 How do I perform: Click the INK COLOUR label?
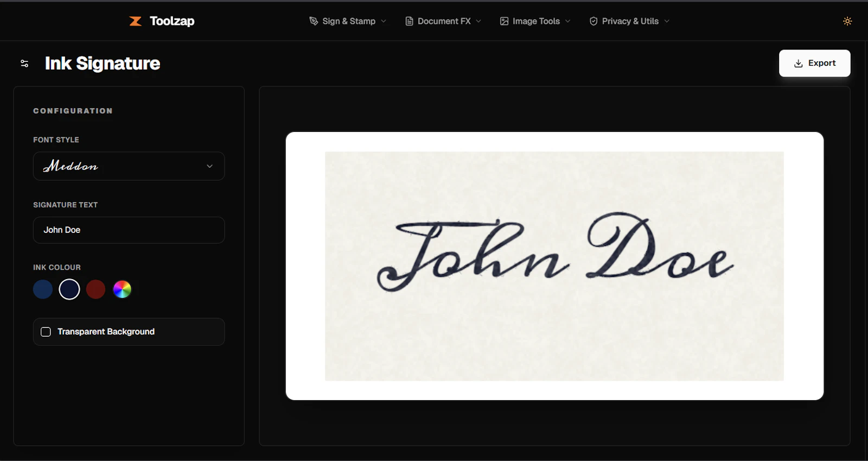56,268
